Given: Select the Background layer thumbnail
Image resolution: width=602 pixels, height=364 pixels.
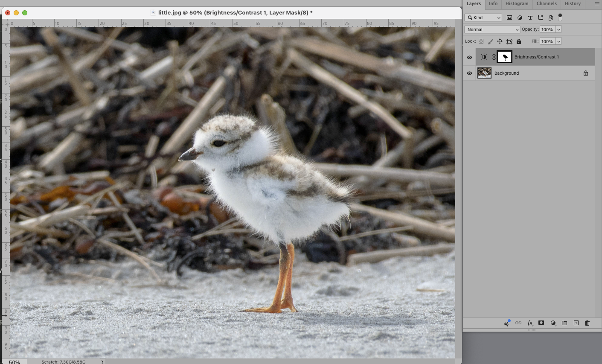Looking at the screenshot, I should [484, 73].
